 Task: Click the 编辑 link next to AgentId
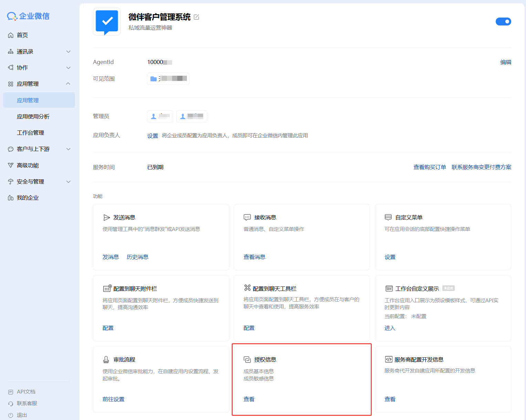(x=505, y=62)
